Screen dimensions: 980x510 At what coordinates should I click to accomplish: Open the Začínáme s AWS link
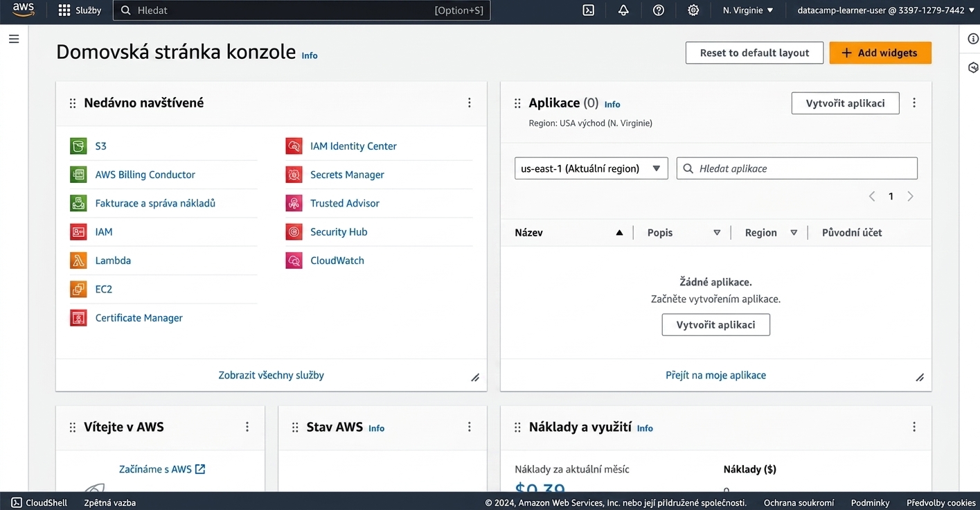pos(162,469)
